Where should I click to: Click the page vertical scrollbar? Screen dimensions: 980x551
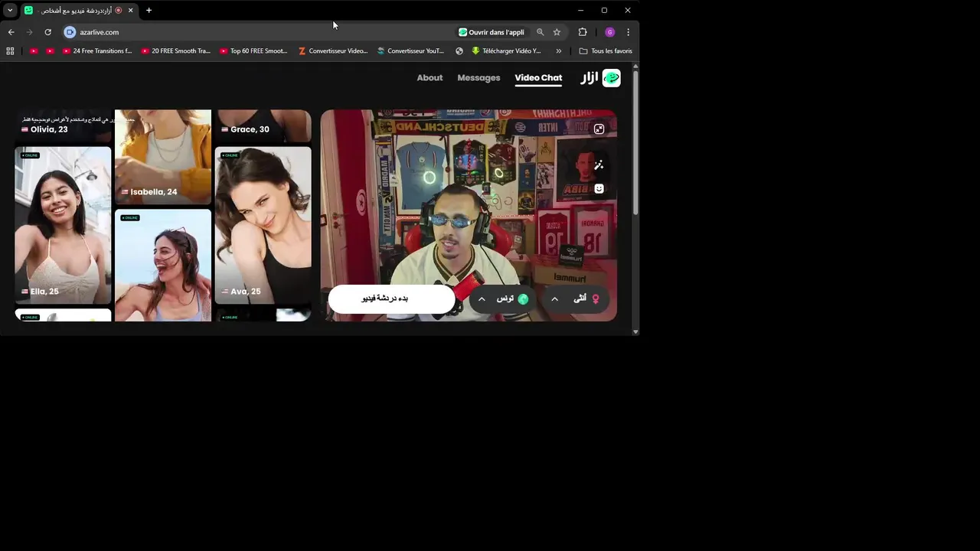coord(635,142)
